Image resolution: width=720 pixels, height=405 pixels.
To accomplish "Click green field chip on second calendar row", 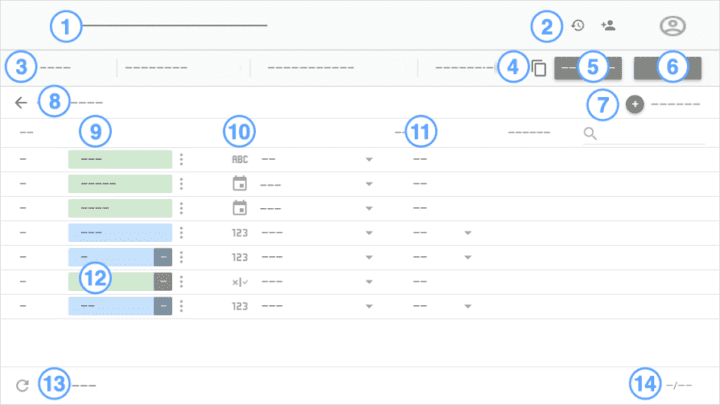I will (x=120, y=208).
